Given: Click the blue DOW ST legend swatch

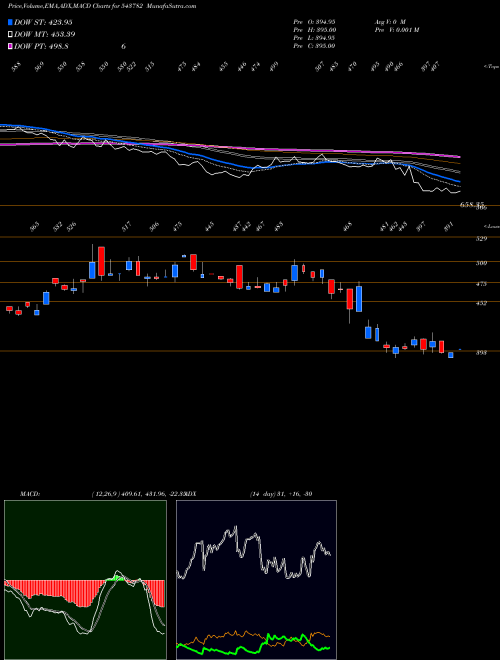Looking at the screenshot, I should (10, 22).
